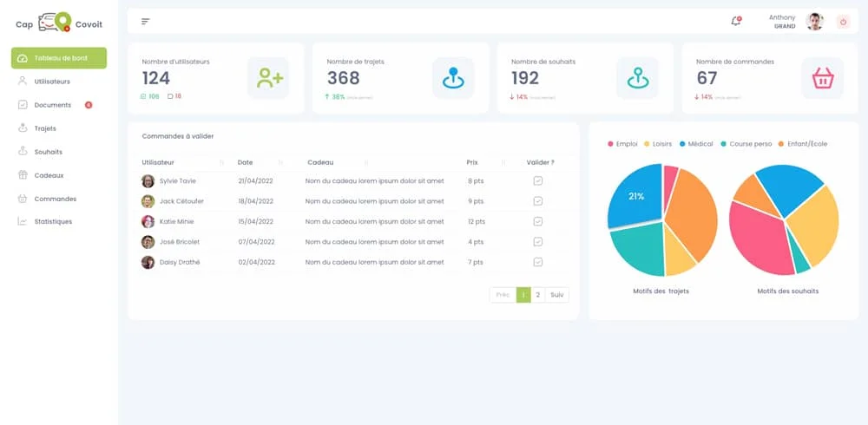Check the validate box for José Bricolet
This screenshot has width=868, height=425.
coord(537,242)
